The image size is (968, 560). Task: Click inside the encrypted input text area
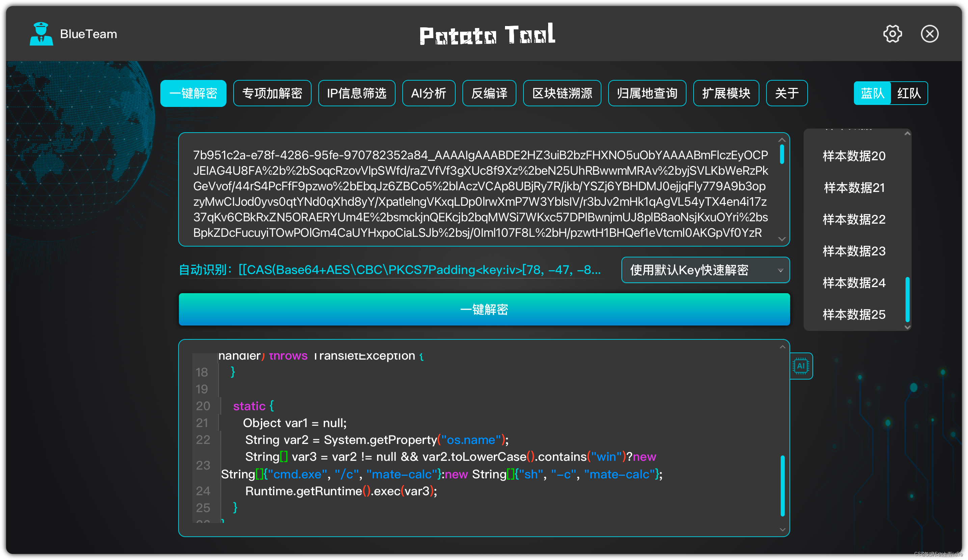tap(480, 190)
